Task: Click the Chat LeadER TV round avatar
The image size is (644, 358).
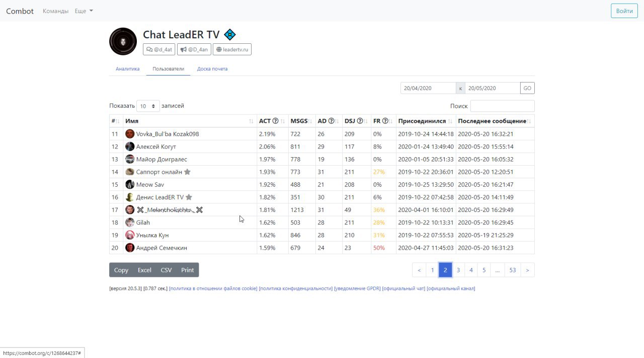Action: click(x=123, y=41)
